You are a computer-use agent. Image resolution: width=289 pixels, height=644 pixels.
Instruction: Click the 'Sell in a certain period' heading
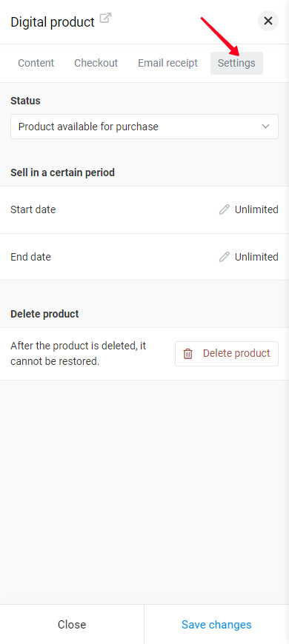click(62, 172)
